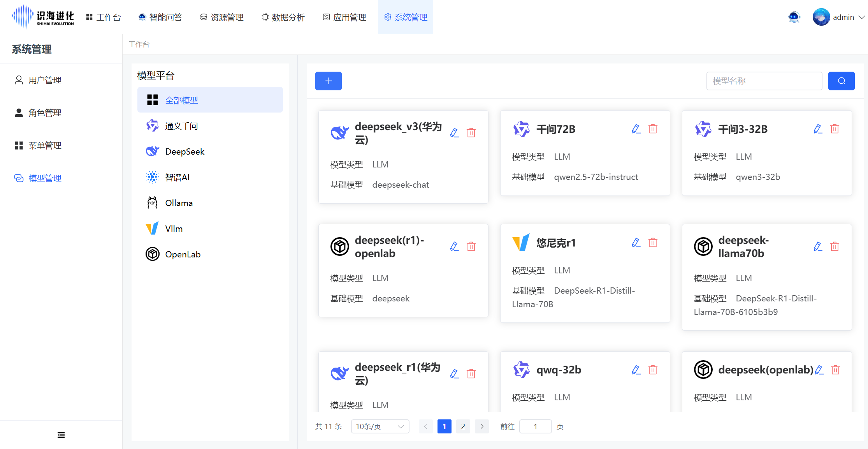This screenshot has width=868, height=449.
Task: Click the 工作台 breadcrumb
Action: point(139,44)
